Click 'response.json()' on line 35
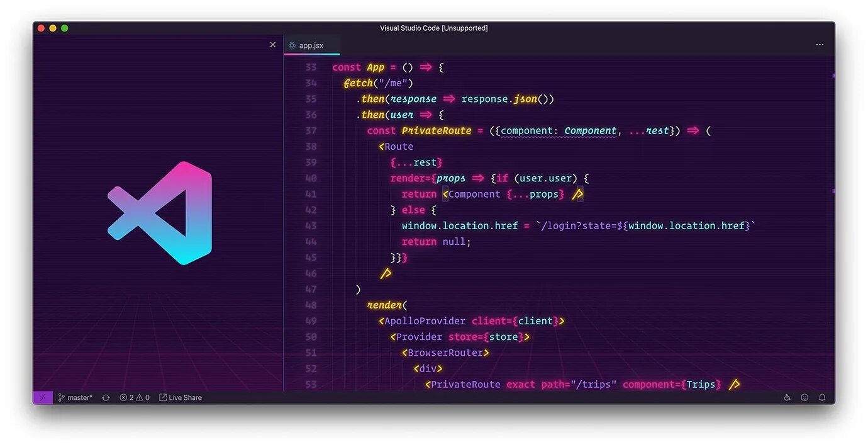Image resolution: width=868 pixels, height=447 pixels. click(508, 99)
